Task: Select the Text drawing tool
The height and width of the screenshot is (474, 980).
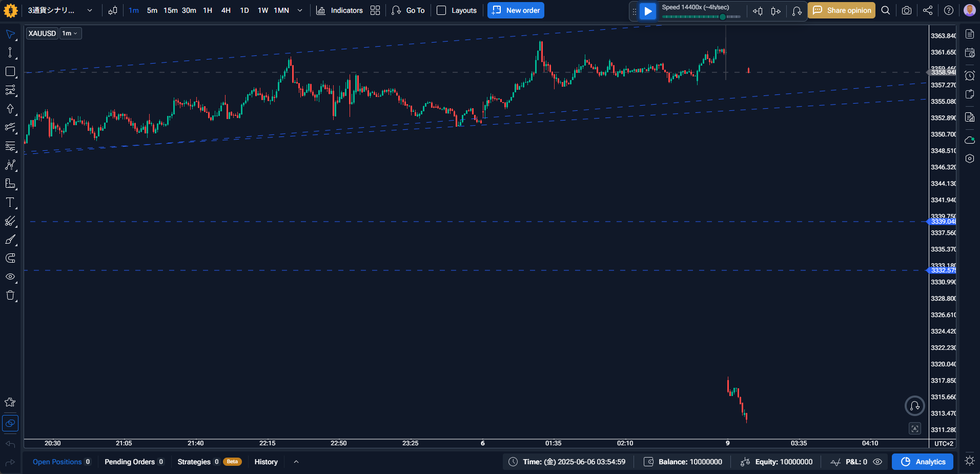Action: (10, 203)
